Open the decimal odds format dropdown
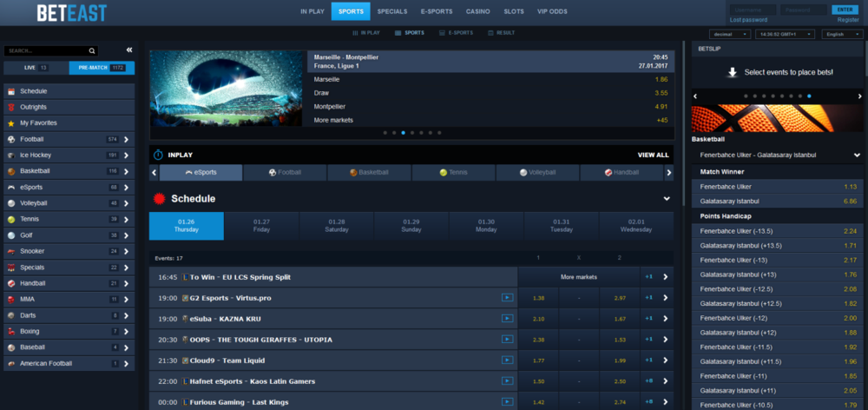Image resolution: width=868 pixels, height=410 pixels. pyautogui.click(x=730, y=35)
